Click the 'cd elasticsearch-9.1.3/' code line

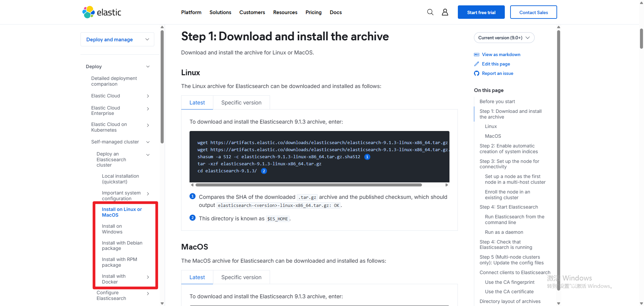tap(227, 171)
